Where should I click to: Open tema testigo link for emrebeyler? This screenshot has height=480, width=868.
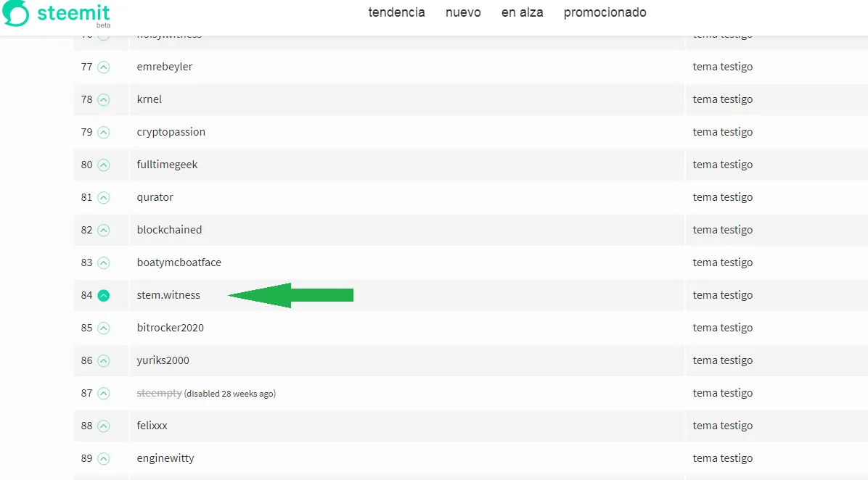722,67
